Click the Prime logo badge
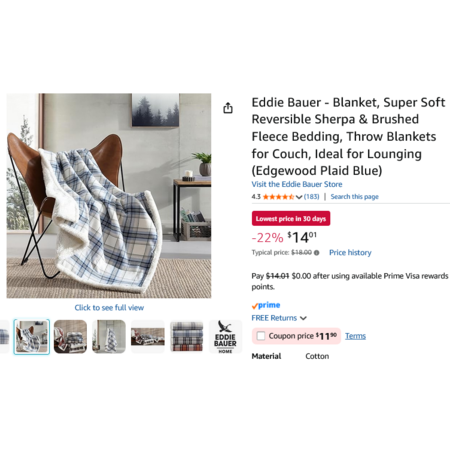The image size is (450, 450). (266, 305)
